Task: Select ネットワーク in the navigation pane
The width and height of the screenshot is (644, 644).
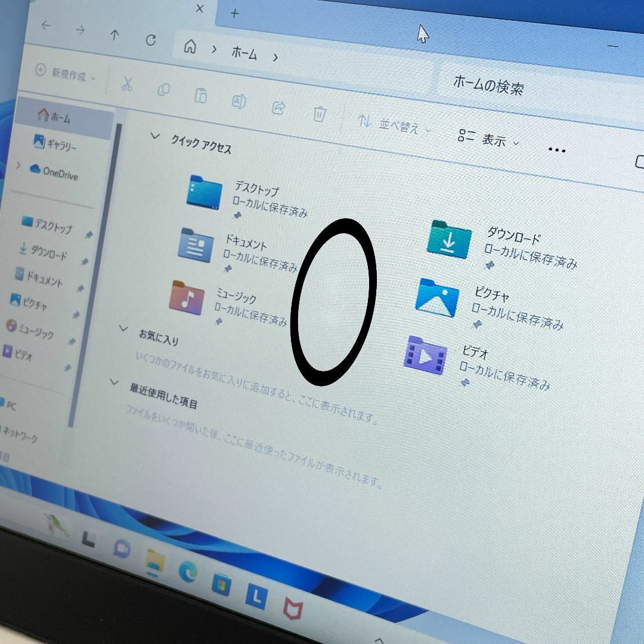Action: [x=19, y=434]
